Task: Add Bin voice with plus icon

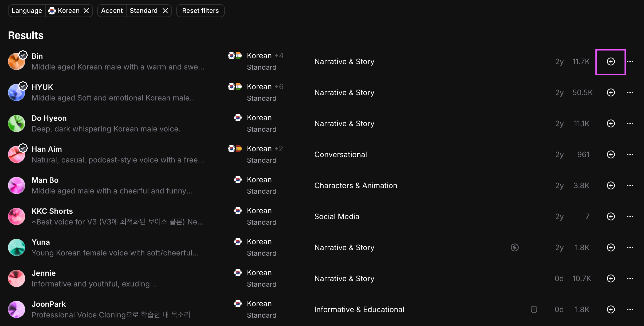Action: pyautogui.click(x=611, y=62)
